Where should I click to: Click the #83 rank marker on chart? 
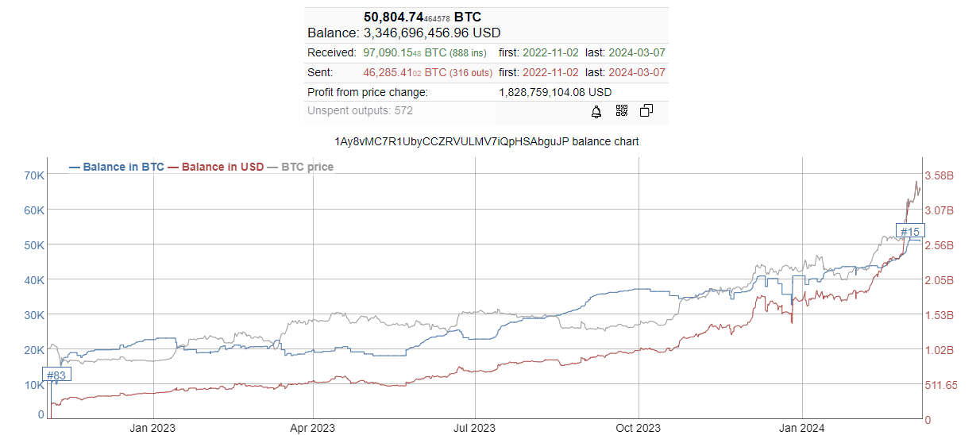pos(56,375)
